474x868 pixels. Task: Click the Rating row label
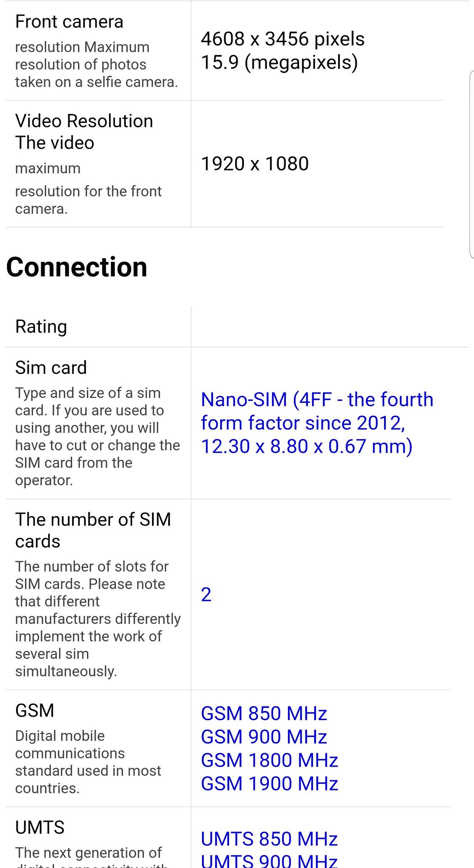(41, 327)
